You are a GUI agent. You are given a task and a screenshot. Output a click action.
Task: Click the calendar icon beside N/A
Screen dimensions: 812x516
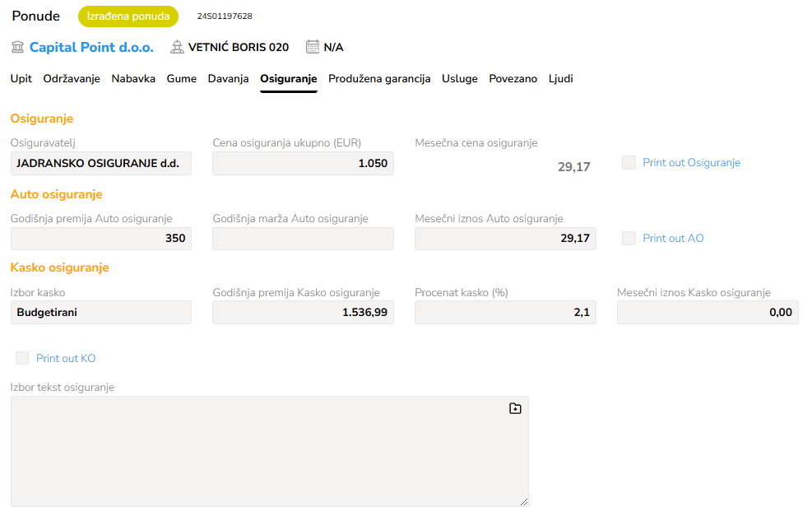pos(313,47)
